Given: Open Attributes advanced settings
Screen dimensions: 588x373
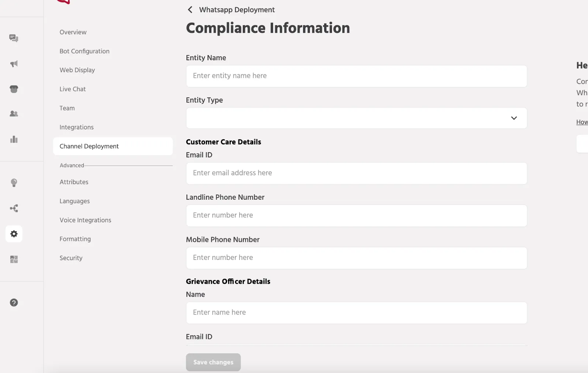Looking at the screenshot, I should (x=74, y=182).
